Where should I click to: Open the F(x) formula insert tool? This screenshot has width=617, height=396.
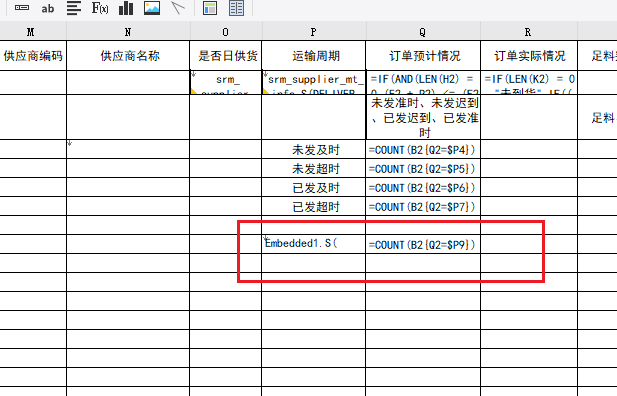[x=100, y=8]
